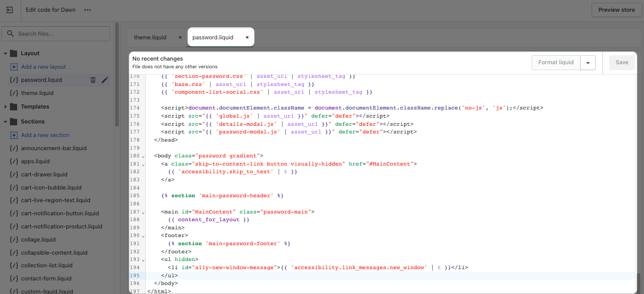This screenshot has height=294, width=644.
Task: Delete password.liquid using trash icon
Action: [93, 80]
